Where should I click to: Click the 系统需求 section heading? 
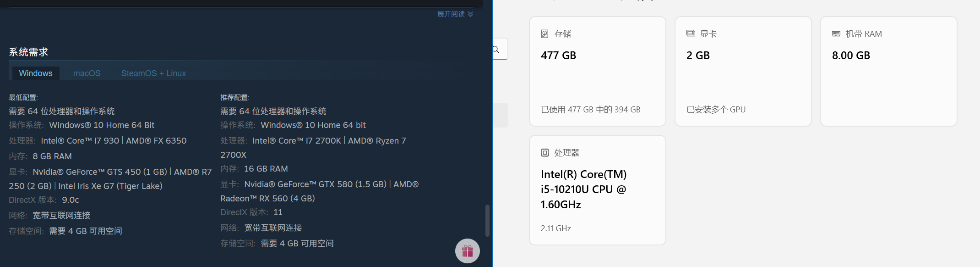[28, 52]
